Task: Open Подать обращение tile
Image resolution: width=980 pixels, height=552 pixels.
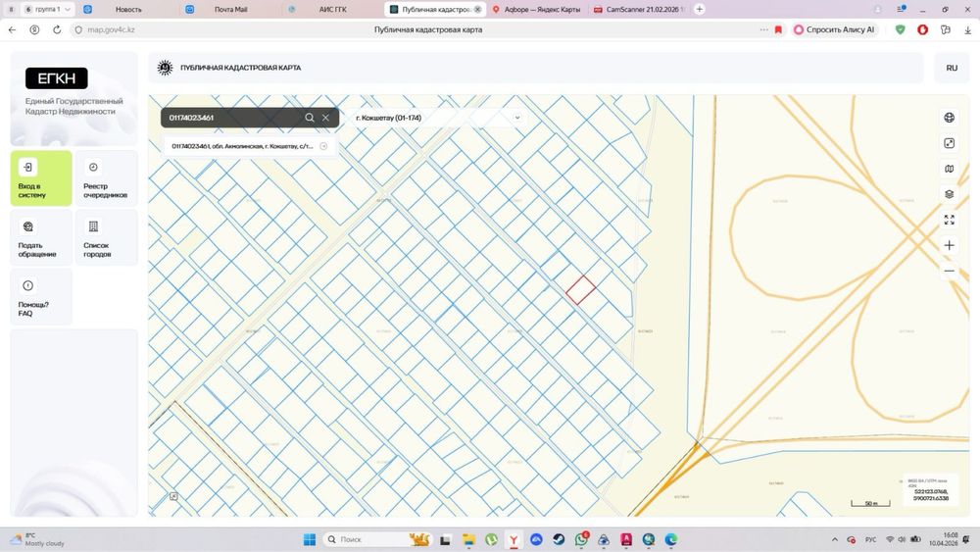Action: [41, 237]
